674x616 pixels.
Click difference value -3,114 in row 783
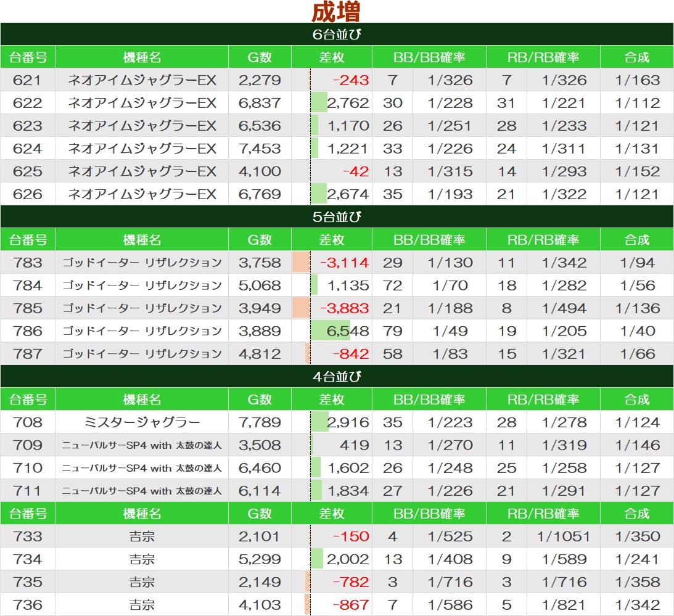click(x=344, y=262)
